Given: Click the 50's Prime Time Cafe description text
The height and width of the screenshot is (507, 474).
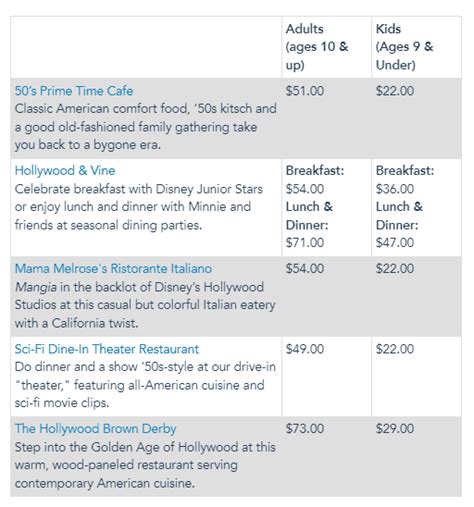Looking at the screenshot, I should pyautogui.click(x=146, y=127).
